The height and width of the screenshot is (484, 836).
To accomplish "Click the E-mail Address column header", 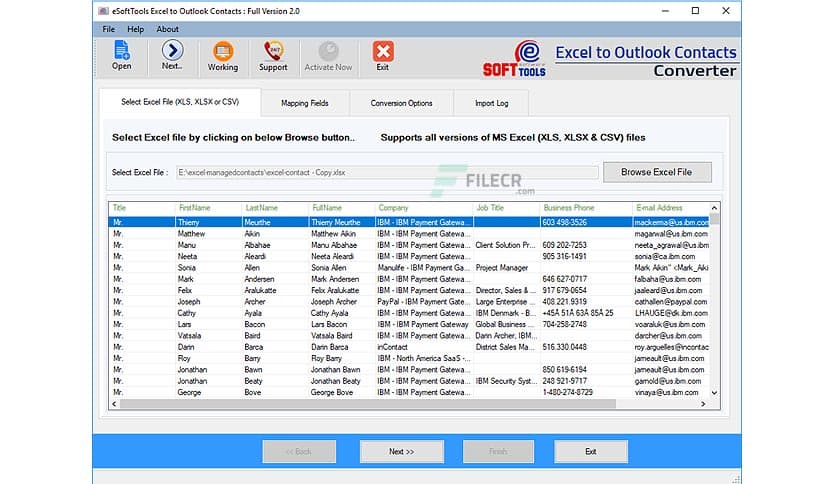I will click(x=671, y=208).
